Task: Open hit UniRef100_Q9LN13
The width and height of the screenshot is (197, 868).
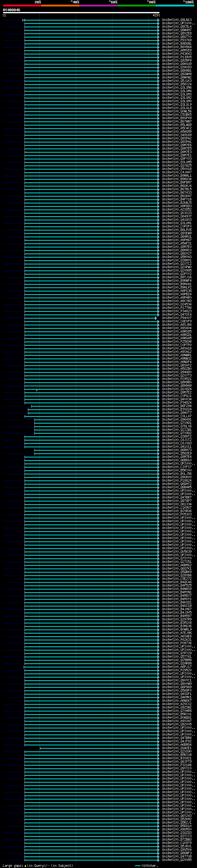Action: coord(177,20)
